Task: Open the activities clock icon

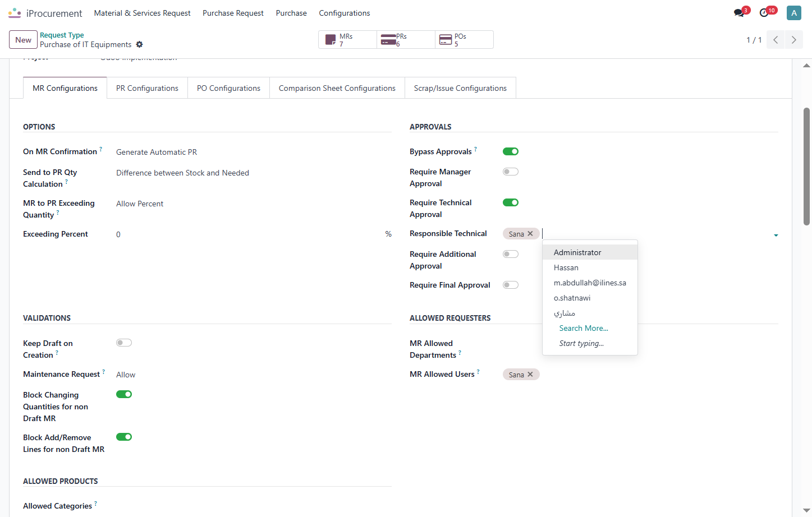Action: click(x=764, y=13)
